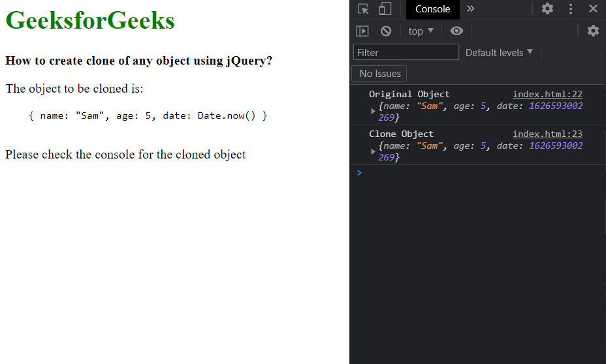This screenshot has width=606, height=364.
Task: Click the 'Original Object' log label
Action: pyautogui.click(x=409, y=94)
